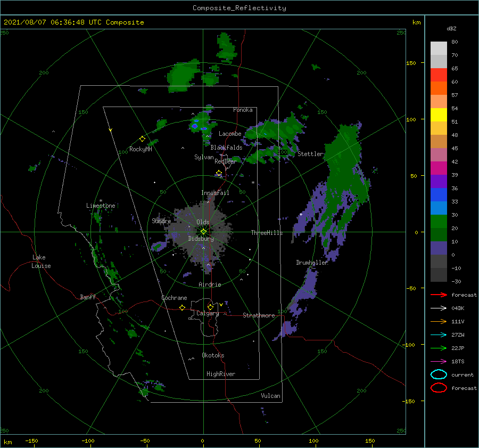
Task: Click the red forecast ellipse in legend
Action: coord(439,388)
